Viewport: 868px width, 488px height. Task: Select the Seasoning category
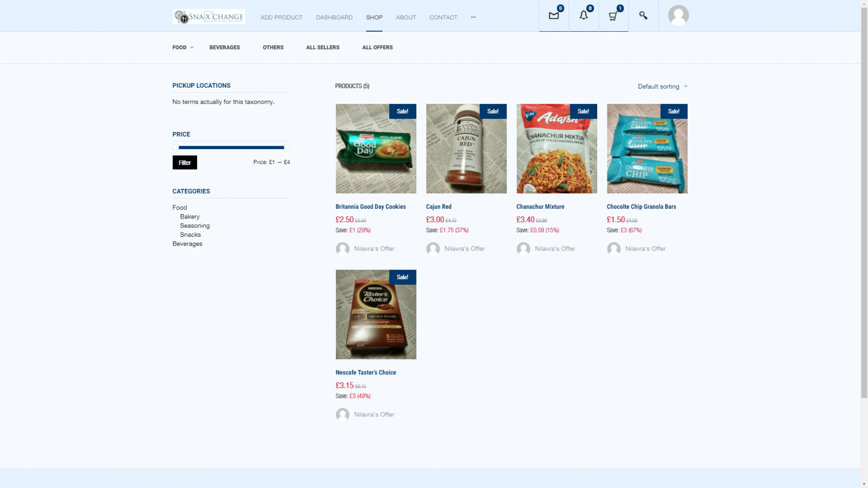pos(194,225)
